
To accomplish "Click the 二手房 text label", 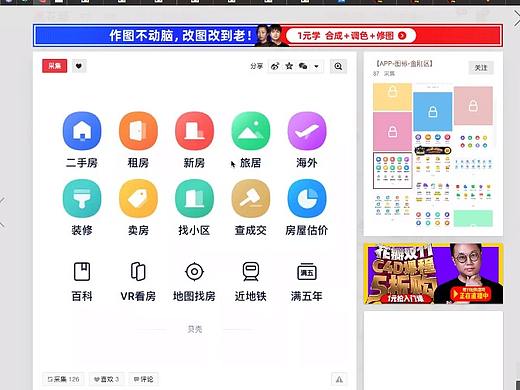I will (82, 163).
